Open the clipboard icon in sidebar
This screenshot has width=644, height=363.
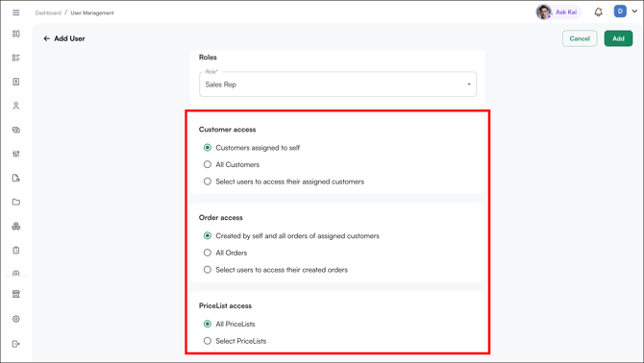16,251
